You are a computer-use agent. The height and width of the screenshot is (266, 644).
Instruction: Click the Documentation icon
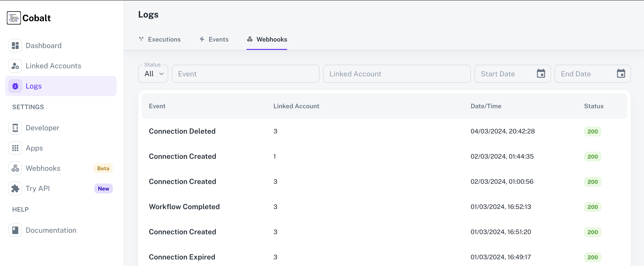click(15, 230)
